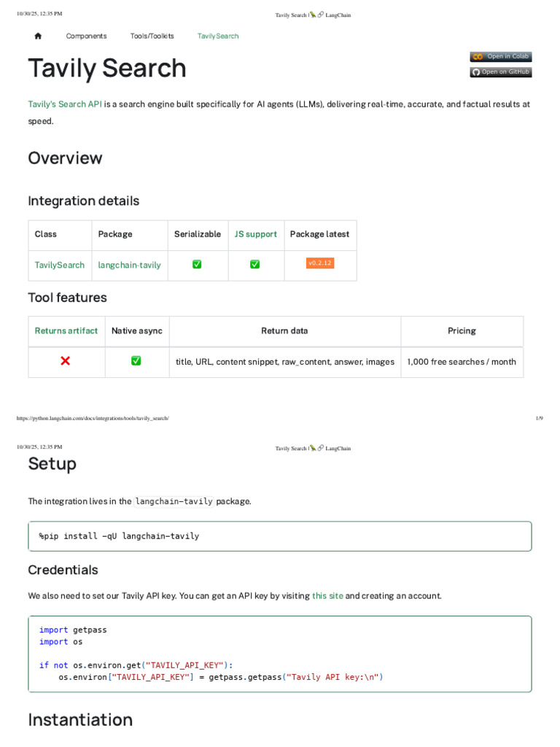The image size is (560, 747).
Task: Open on GitHub badge
Action: pyautogui.click(x=501, y=72)
